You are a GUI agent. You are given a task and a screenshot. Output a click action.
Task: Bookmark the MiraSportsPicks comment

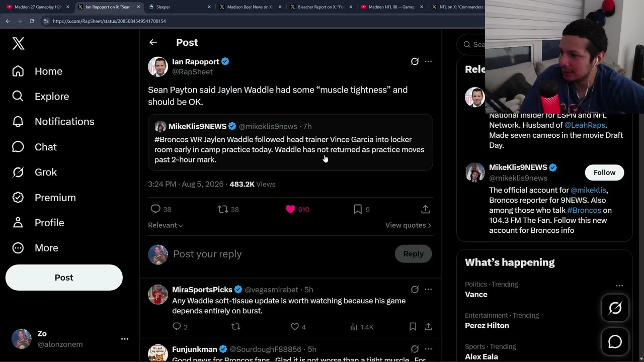point(413,327)
